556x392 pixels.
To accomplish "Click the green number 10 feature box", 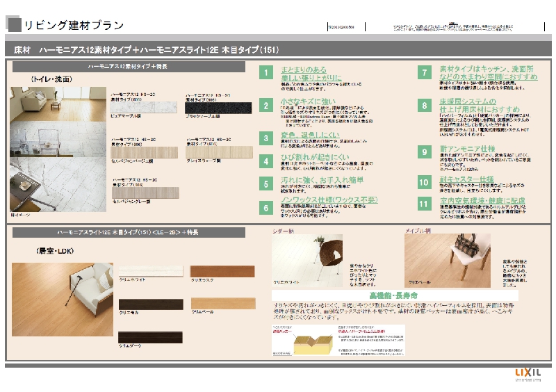I will pyautogui.click(x=425, y=182).
